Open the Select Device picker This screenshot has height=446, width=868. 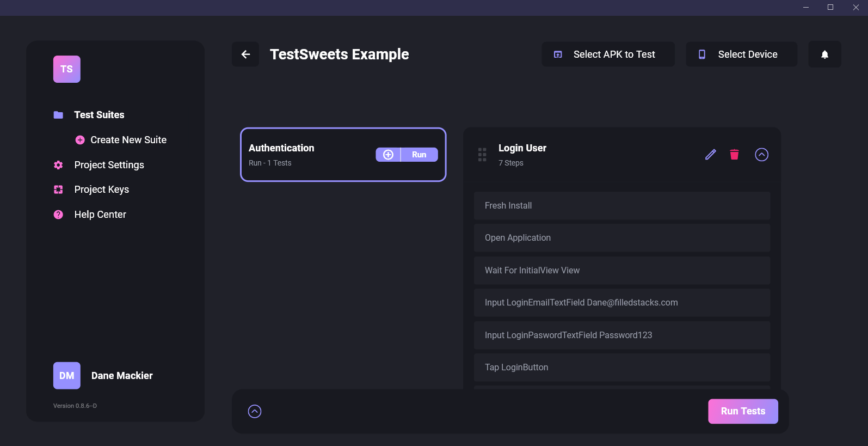(741, 54)
